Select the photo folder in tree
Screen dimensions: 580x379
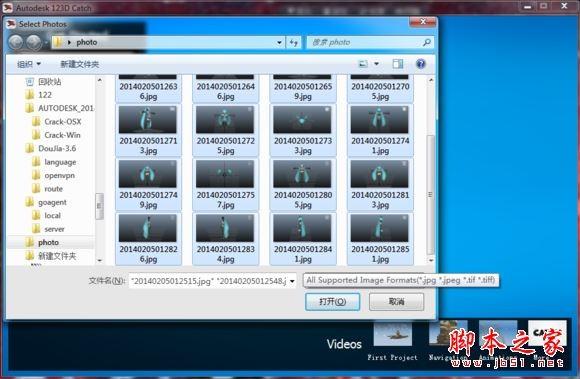48,243
